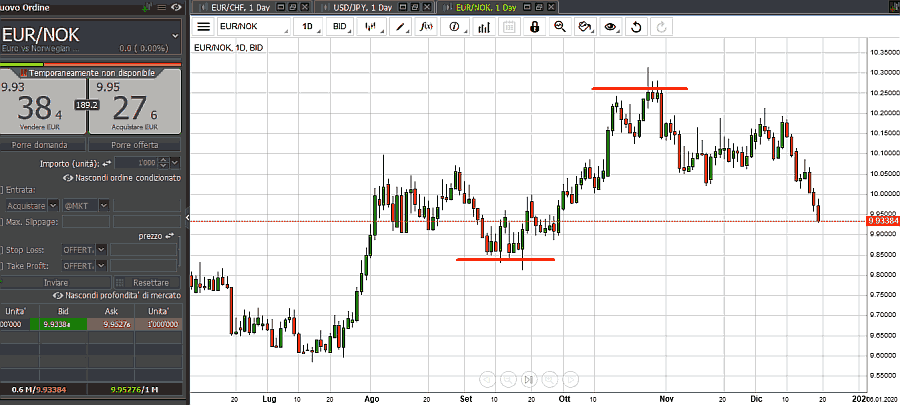This screenshot has height=405, width=900.
Task: Open the EUR/NOK instrument dropdown in toolbar
Action: 253,27
